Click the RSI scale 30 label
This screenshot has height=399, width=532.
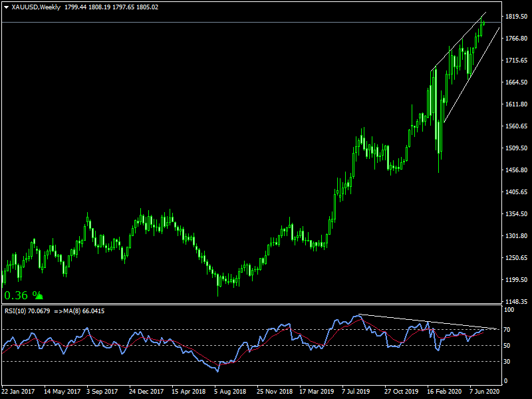507,362
